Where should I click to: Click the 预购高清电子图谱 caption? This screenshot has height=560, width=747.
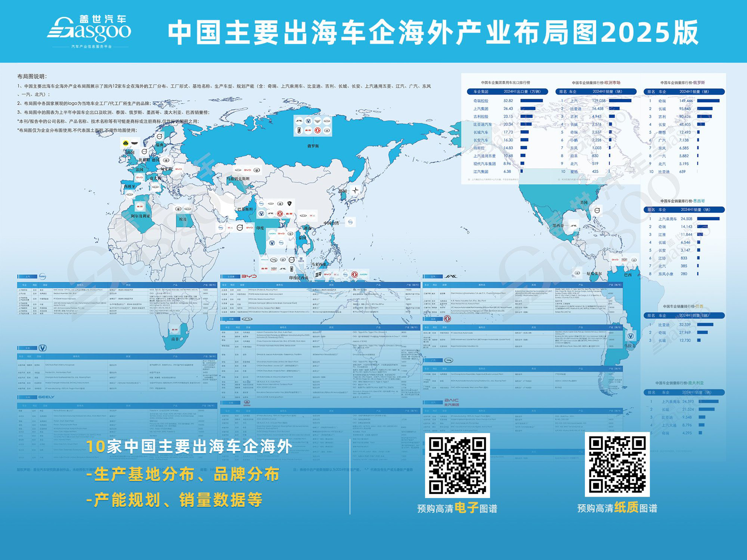tap(457, 508)
